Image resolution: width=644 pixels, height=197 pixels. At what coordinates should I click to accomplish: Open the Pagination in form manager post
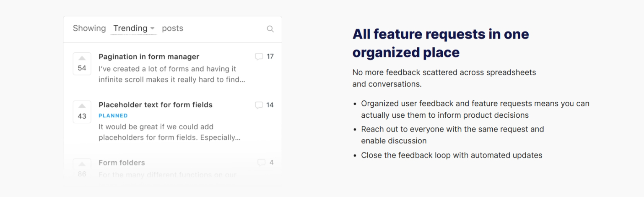click(149, 57)
